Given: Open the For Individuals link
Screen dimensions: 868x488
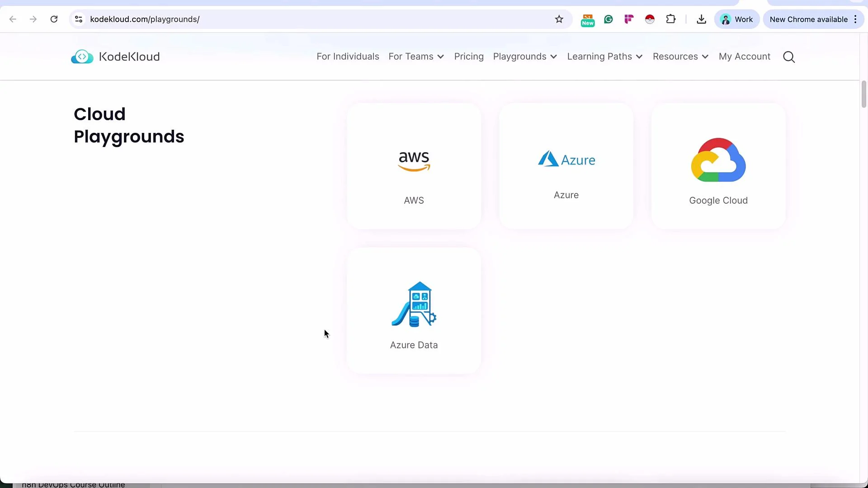Looking at the screenshot, I should (348, 56).
